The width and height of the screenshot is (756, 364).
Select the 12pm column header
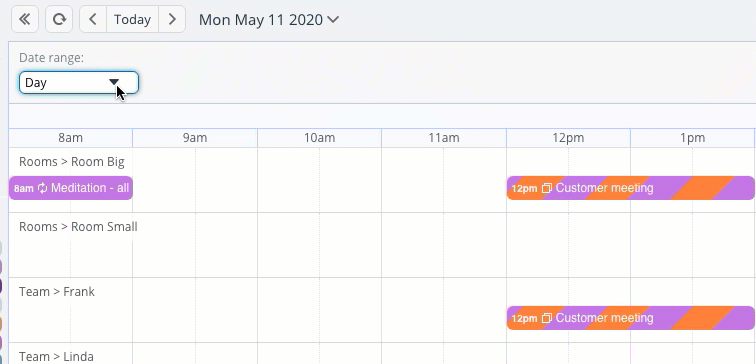click(568, 138)
